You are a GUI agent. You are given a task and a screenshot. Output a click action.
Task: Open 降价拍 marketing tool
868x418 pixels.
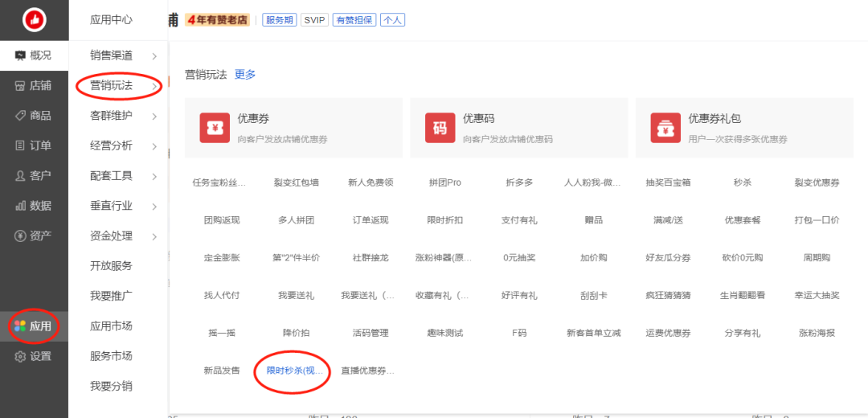[x=296, y=334]
